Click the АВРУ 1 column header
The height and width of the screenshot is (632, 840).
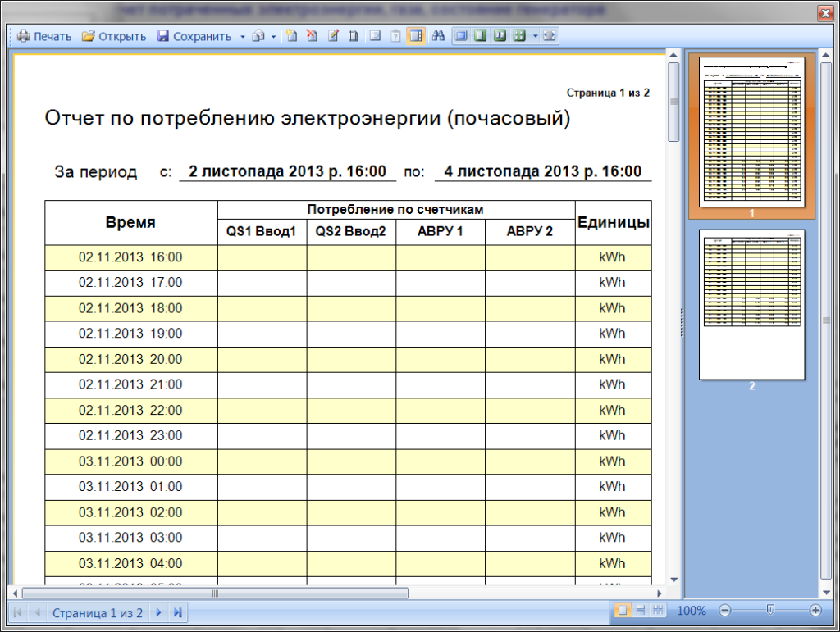[x=441, y=232]
